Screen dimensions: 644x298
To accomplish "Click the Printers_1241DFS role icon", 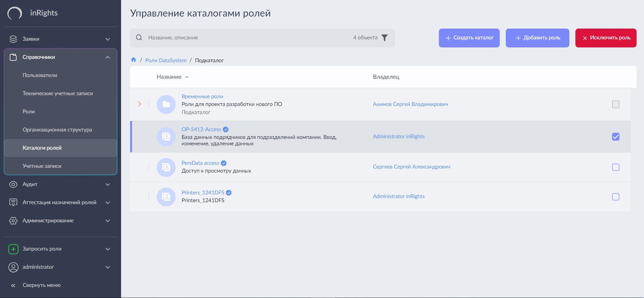I will (x=166, y=197).
